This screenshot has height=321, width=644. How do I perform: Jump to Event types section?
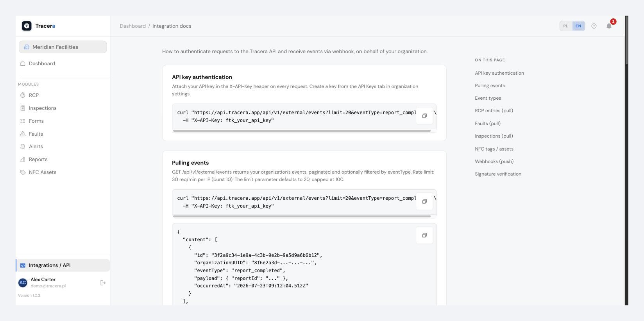pyautogui.click(x=488, y=98)
